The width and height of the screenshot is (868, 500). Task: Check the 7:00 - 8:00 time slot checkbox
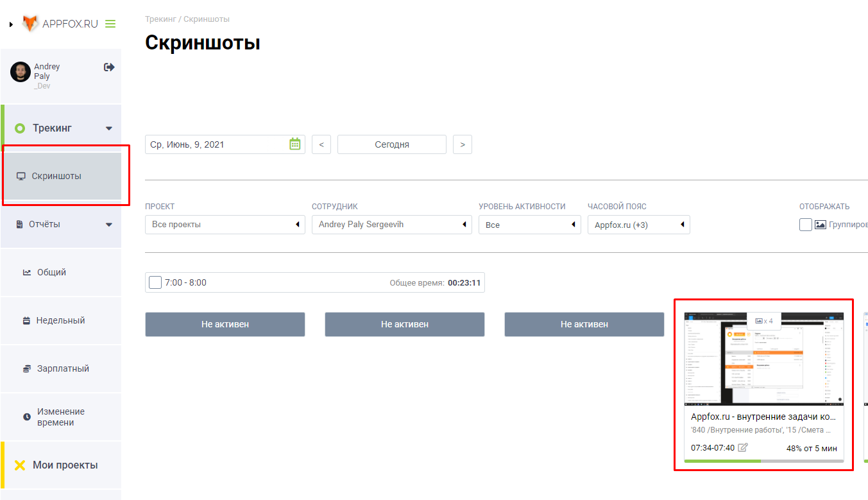click(155, 282)
